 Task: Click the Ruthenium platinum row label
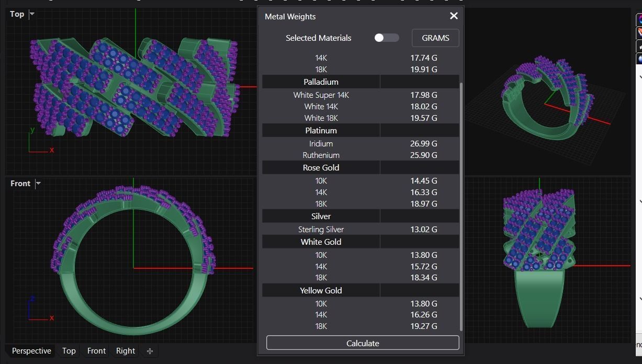pos(321,155)
